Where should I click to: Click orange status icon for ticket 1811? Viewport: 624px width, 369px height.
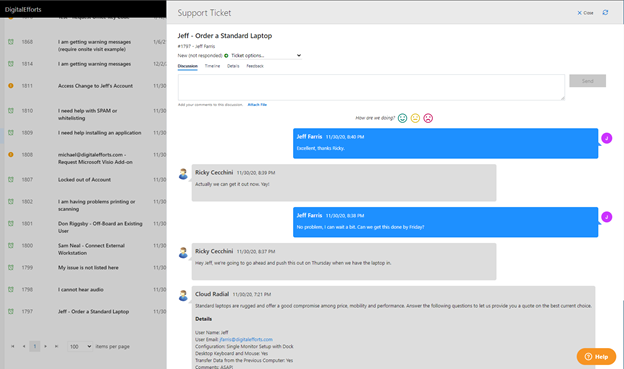11,86
